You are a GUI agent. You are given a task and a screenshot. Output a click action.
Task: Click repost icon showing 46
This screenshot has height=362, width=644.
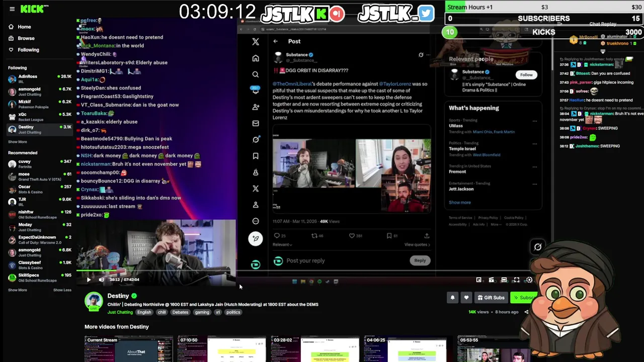point(314,235)
